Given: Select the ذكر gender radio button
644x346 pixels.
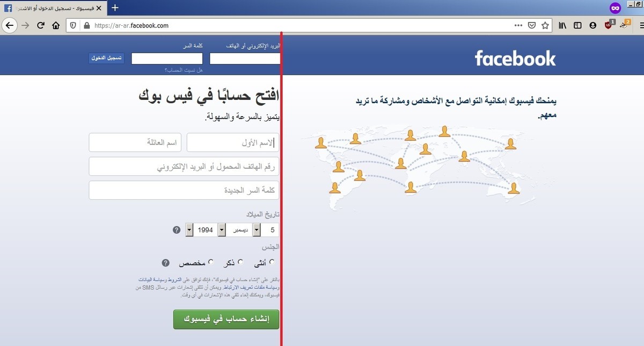Looking at the screenshot, I should [240, 262].
